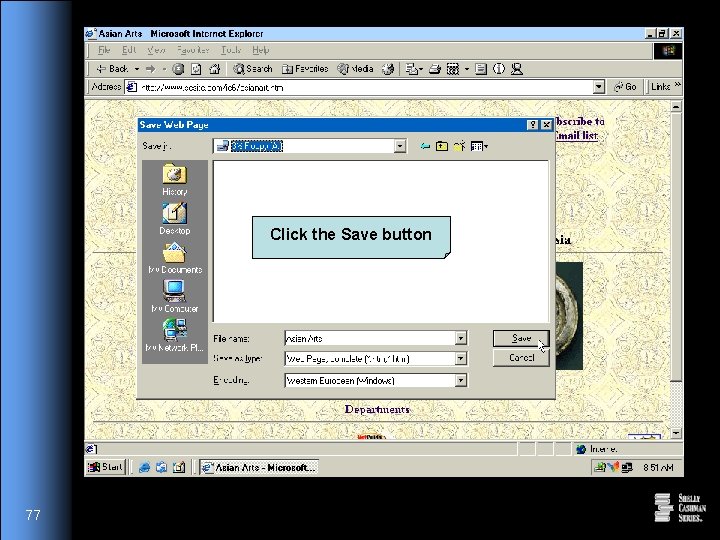The image size is (720, 540).
Task: Launch Outlook Express from Quick Launch
Action: [x=161, y=467]
